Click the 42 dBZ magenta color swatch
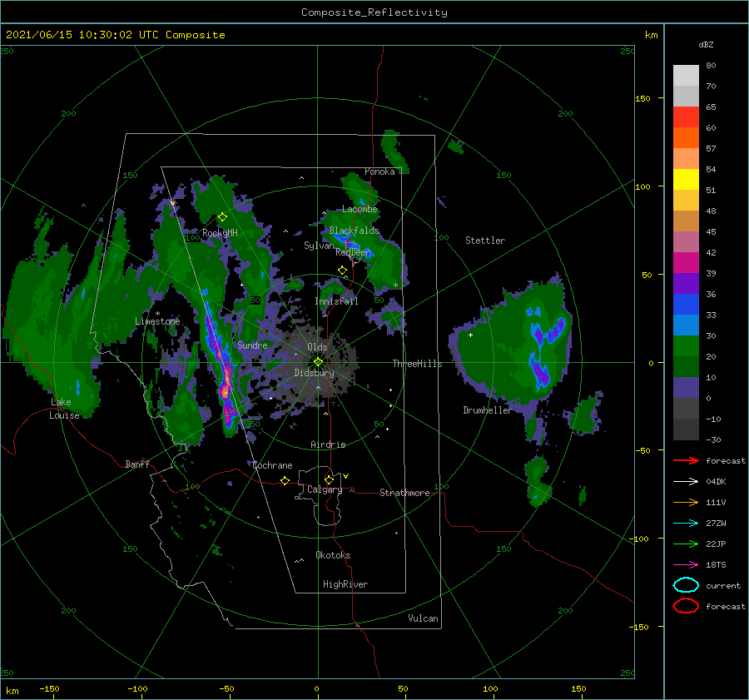Image resolution: width=749 pixels, height=700 pixels. click(x=686, y=262)
